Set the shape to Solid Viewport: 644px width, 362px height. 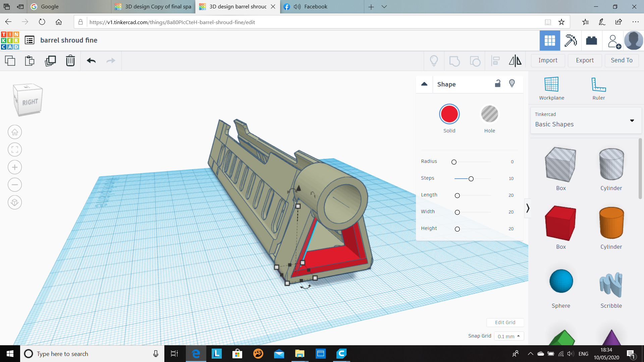[449, 114]
